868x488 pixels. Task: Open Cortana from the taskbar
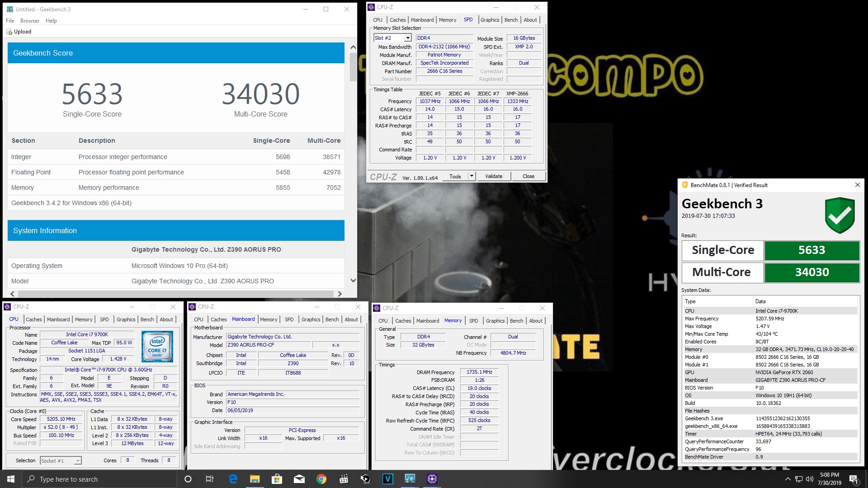tap(188, 479)
